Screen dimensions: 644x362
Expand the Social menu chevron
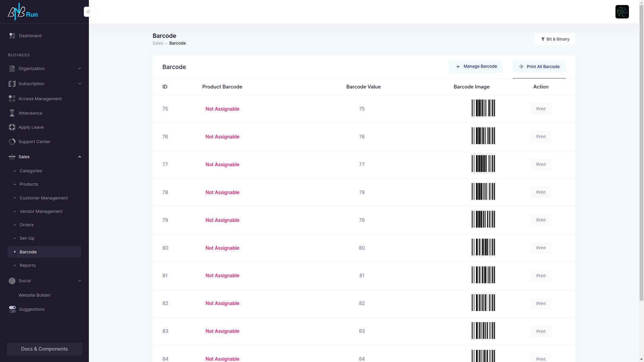tap(79, 281)
